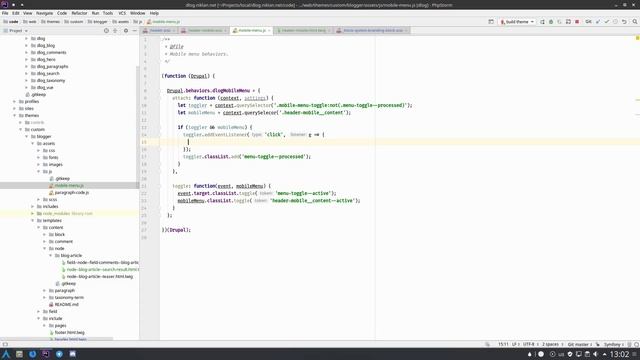Click the yellow inspection indicator at editor top-right
The width and height of the screenshot is (640, 360).
tap(637, 38)
